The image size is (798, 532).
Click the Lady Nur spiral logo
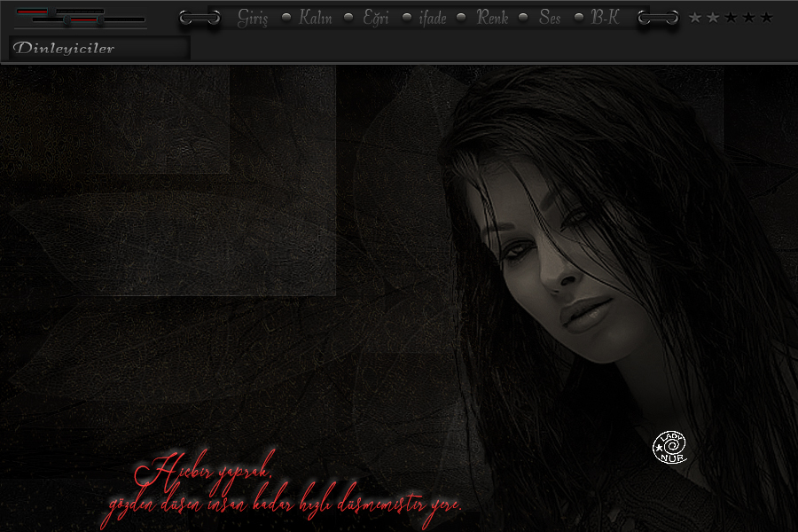(x=670, y=447)
